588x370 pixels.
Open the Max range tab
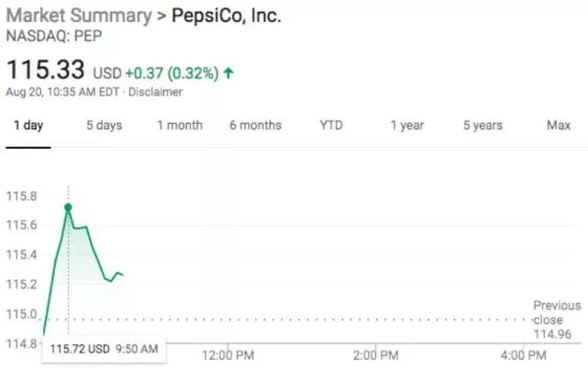[559, 125]
